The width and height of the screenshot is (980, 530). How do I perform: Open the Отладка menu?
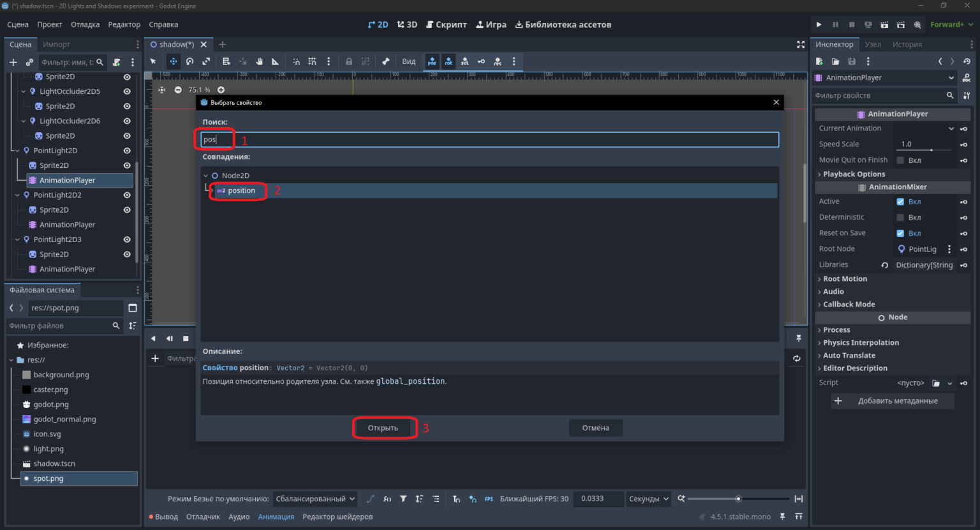coord(85,24)
